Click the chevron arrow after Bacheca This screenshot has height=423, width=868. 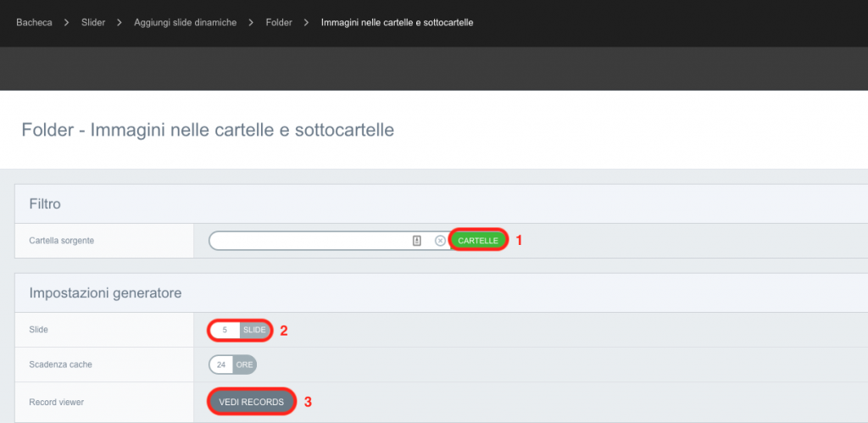66,23
